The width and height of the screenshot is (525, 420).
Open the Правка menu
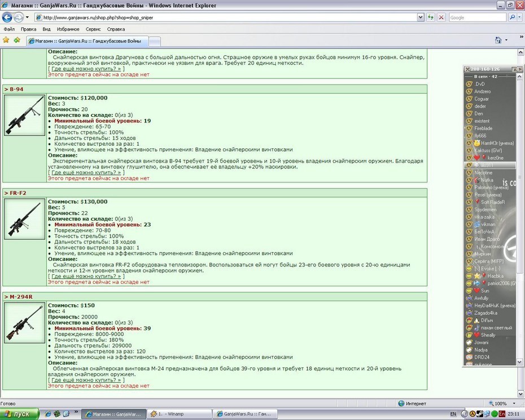(28, 29)
